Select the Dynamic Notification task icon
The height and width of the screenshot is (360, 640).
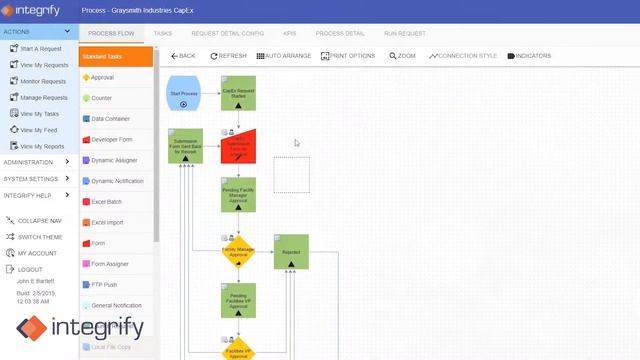(x=86, y=181)
